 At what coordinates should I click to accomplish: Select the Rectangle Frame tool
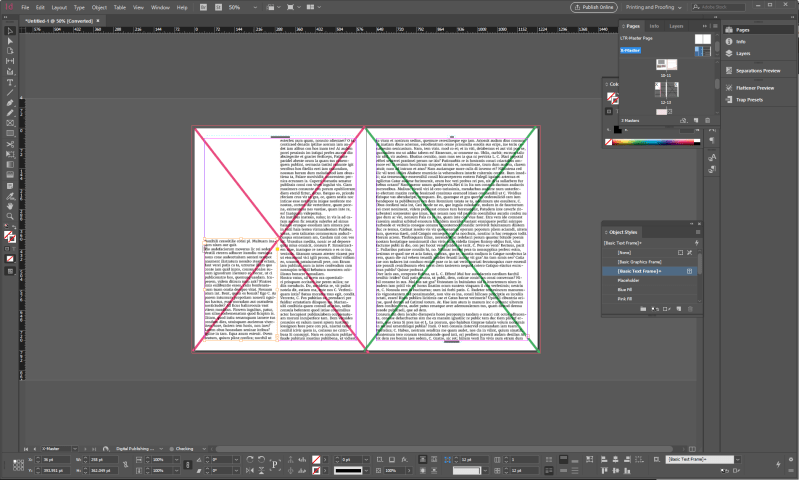pos(10,123)
